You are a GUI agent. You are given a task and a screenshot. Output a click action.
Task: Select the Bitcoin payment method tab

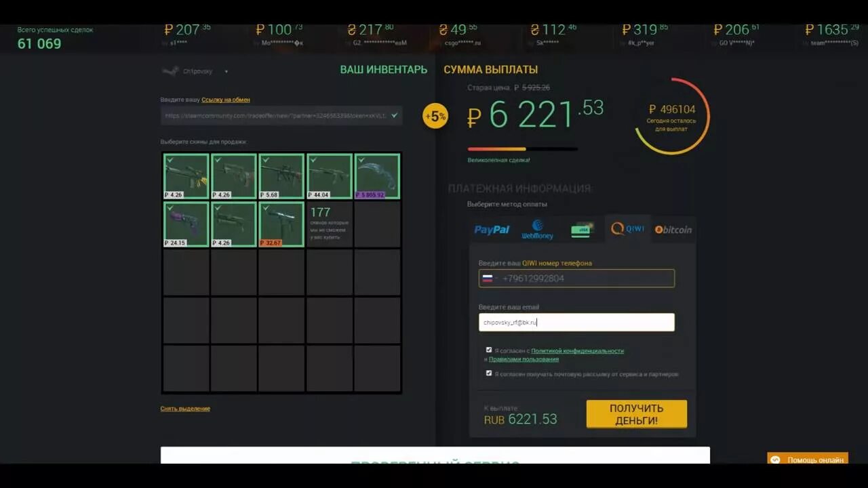(x=673, y=230)
